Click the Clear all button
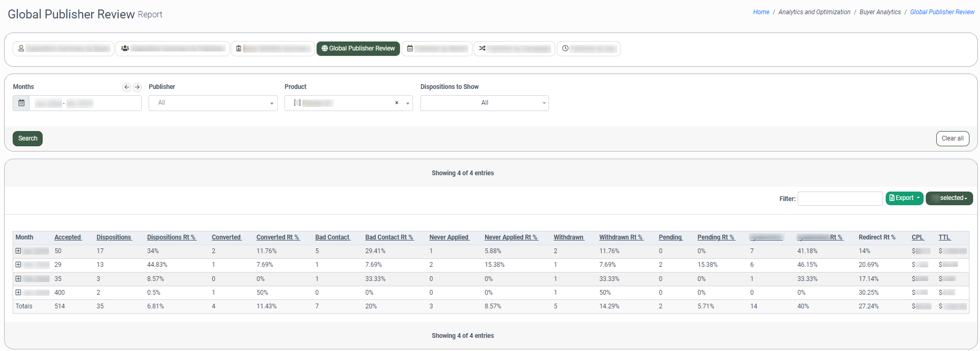 [x=952, y=138]
